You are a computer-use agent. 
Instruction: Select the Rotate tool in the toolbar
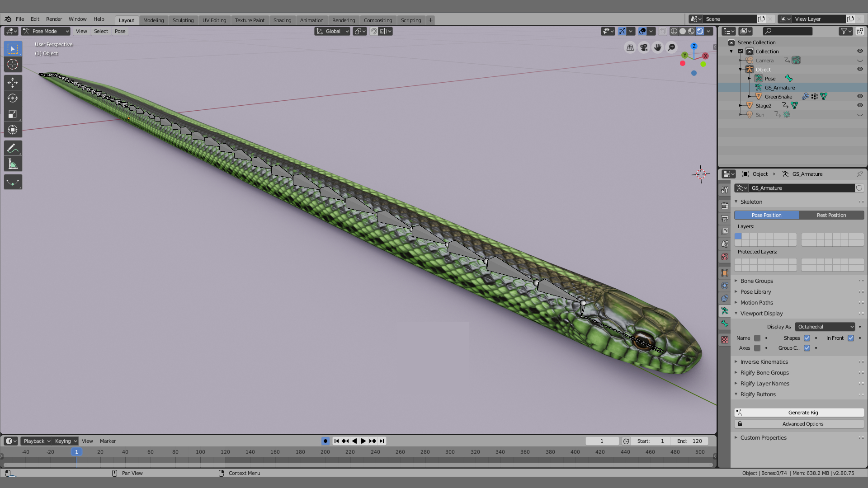pyautogui.click(x=13, y=98)
